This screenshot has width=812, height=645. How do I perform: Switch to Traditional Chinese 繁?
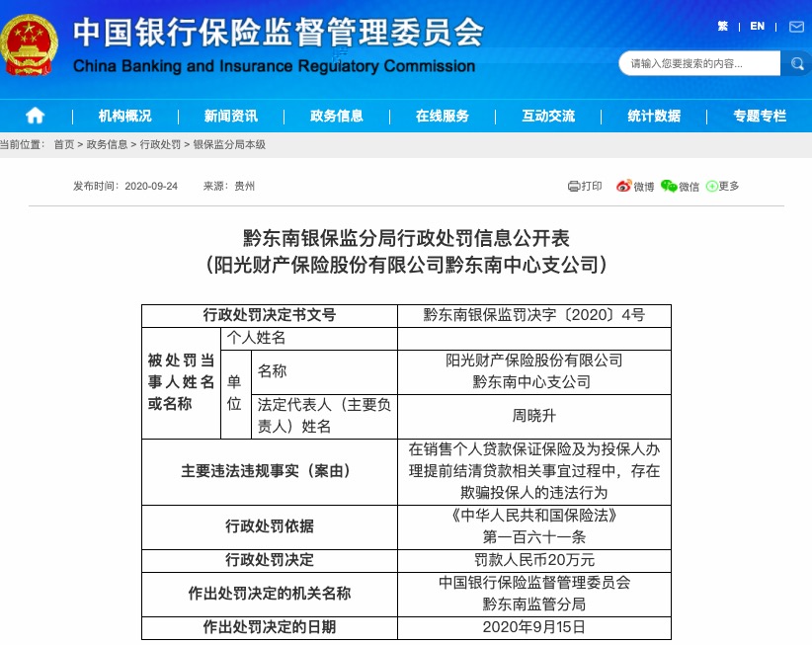723,27
